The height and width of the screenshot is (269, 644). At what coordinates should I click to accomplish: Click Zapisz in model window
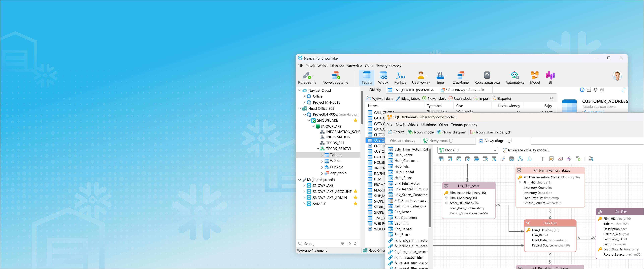(x=396, y=132)
